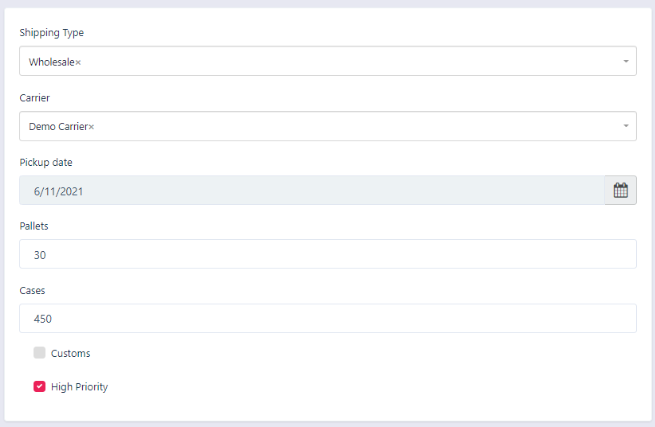Click the Pallets field label
The width and height of the screenshot is (655, 427).
(x=34, y=226)
